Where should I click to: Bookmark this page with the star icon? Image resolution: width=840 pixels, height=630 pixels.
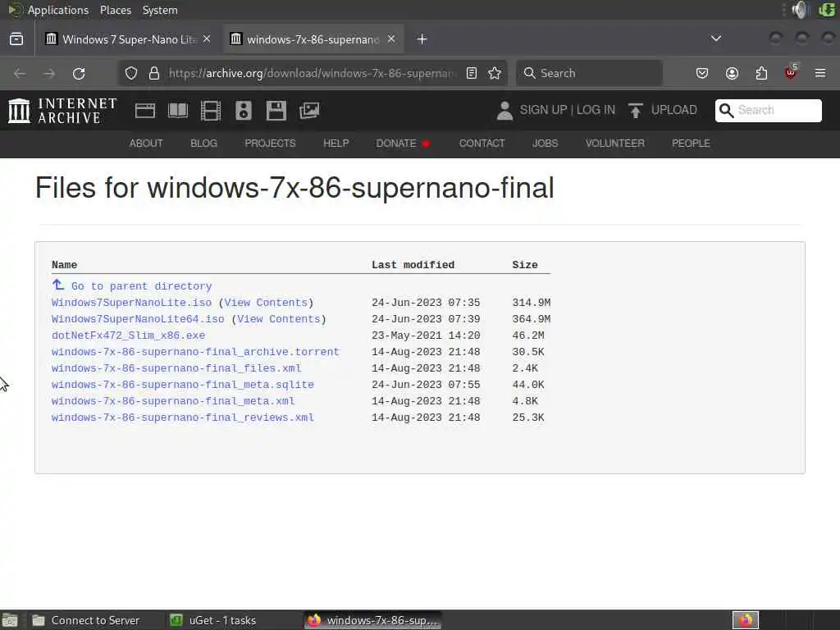[x=495, y=73]
